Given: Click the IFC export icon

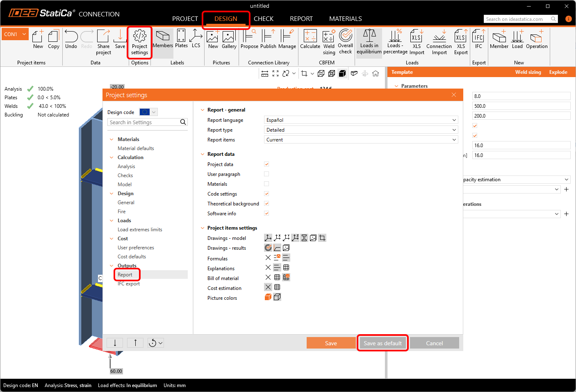Looking at the screenshot, I should coord(478,40).
